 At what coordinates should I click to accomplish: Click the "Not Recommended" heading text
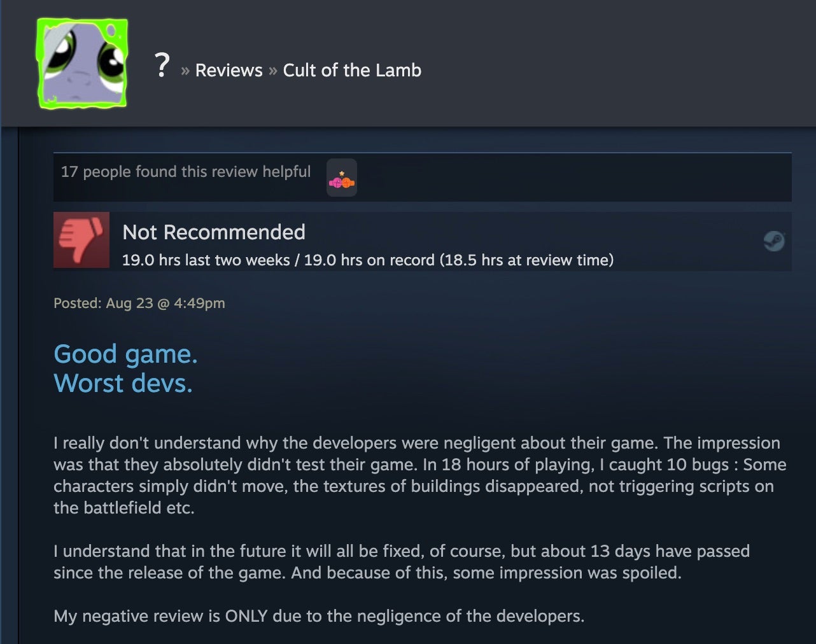tap(214, 232)
